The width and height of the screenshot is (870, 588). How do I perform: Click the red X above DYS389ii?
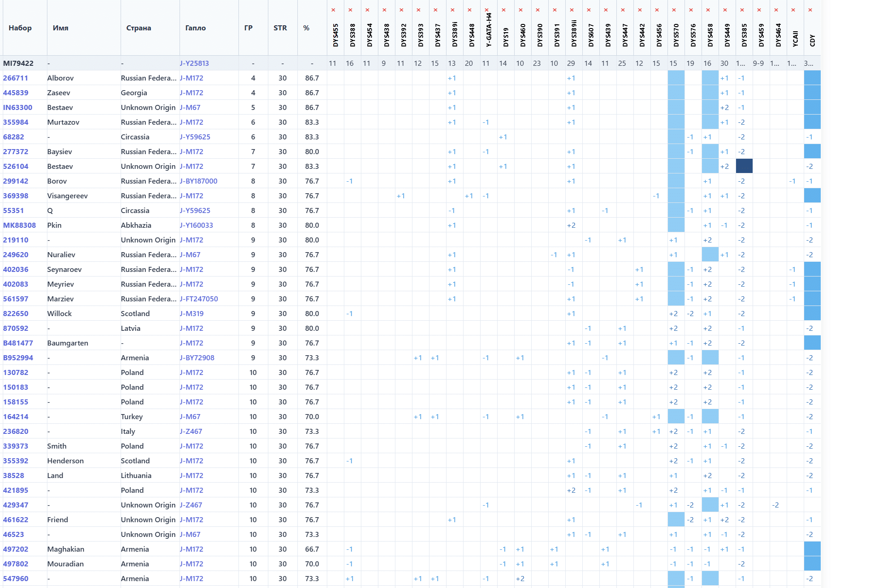coord(572,10)
